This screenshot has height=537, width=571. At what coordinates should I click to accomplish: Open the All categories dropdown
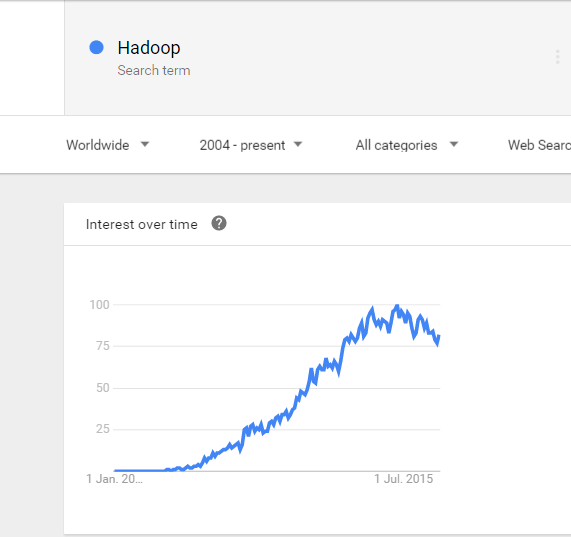tap(407, 145)
